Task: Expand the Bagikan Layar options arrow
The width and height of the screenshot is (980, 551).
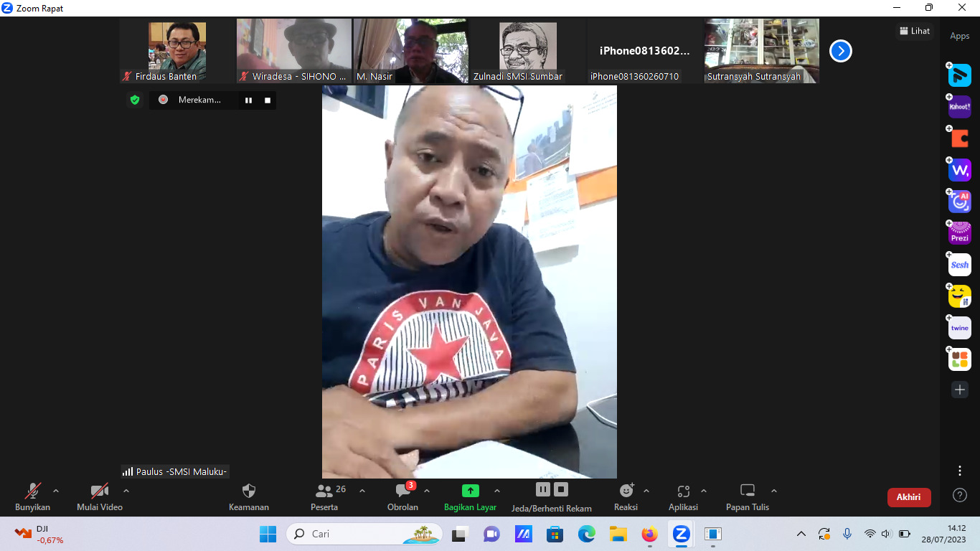Action: pos(496,491)
